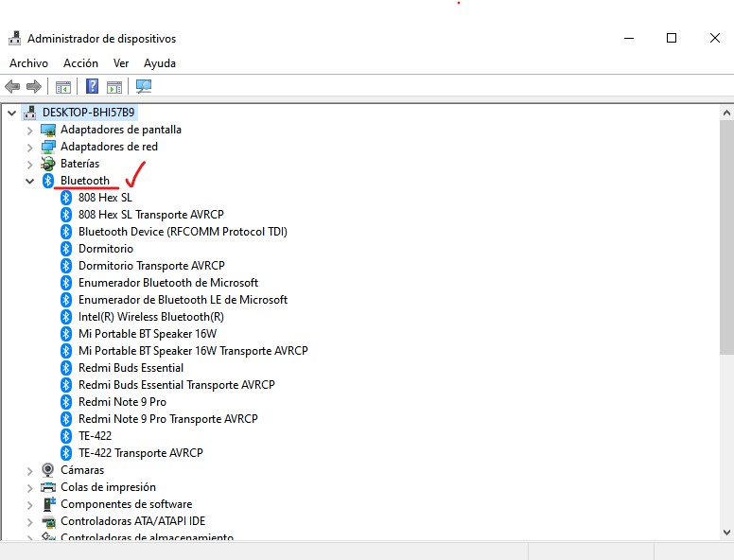Select Mi Portable BT Speaker 16W Transporte AVRCP
This screenshot has height=560, width=734.
[x=193, y=351]
